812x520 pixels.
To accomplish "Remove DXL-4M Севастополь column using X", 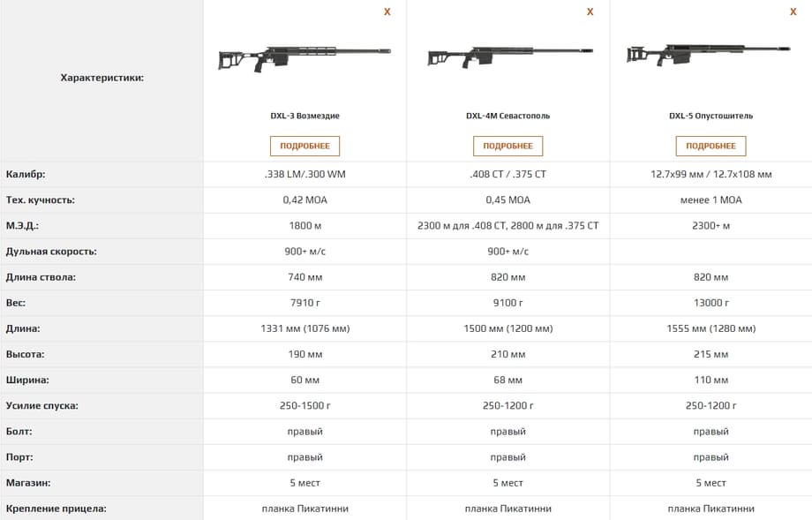I will pyautogui.click(x=590, y=11).
